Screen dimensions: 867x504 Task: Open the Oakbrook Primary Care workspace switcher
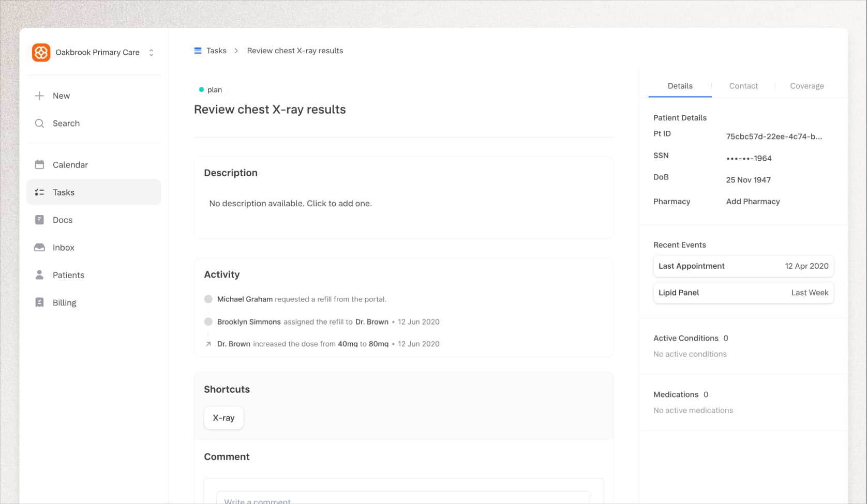click(x=151, y=52)
